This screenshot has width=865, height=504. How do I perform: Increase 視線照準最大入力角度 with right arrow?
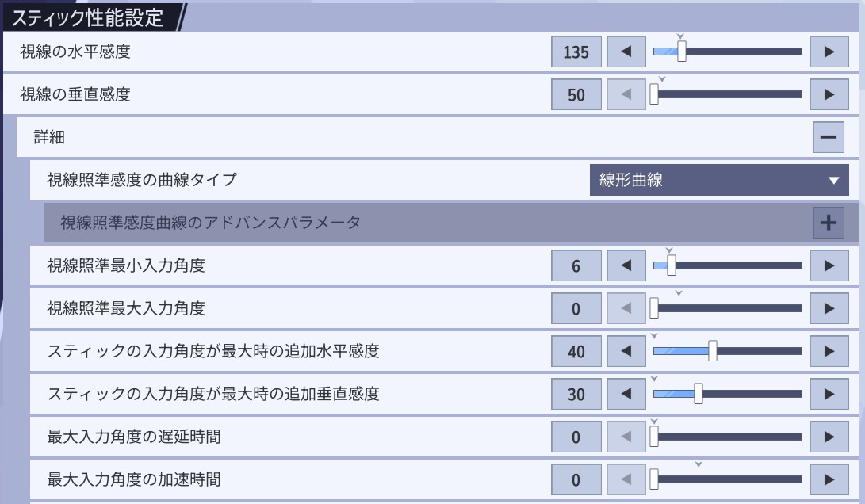click(829, 308)
